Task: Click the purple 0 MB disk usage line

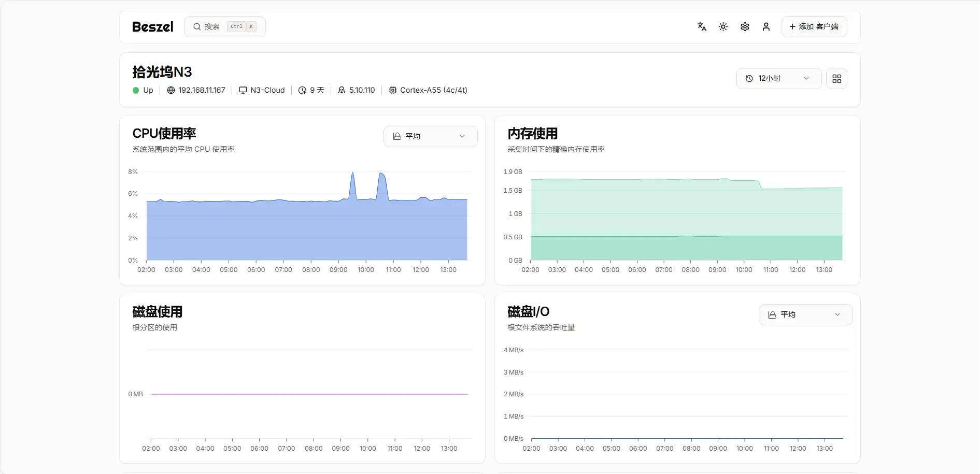Action: pos(309,394)
